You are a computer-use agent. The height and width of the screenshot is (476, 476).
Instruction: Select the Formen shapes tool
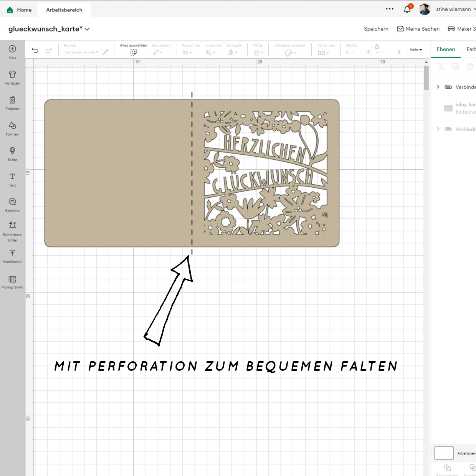(12, 128)
